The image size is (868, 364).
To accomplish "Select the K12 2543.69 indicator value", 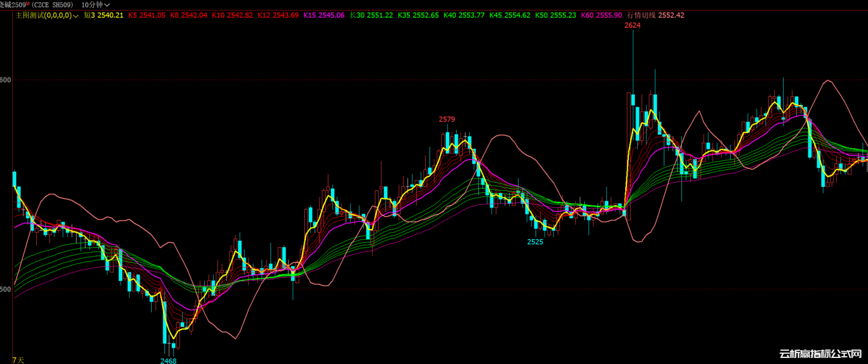I will tap(278, 15).
